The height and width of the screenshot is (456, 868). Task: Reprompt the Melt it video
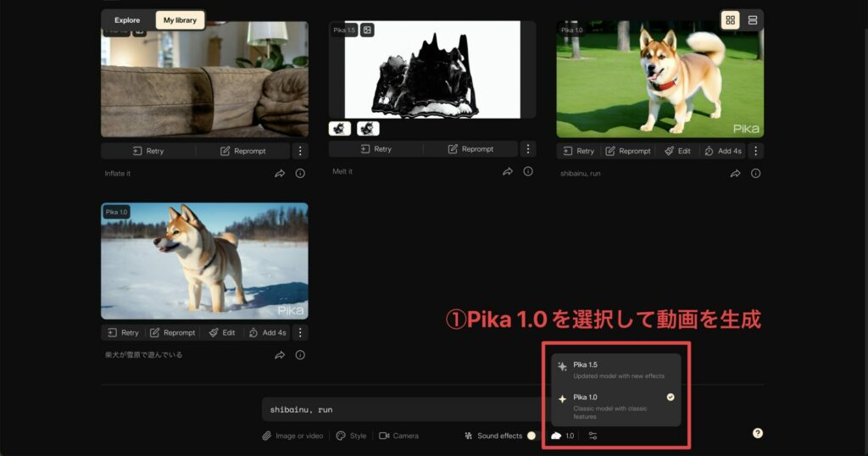click(470, 149)
